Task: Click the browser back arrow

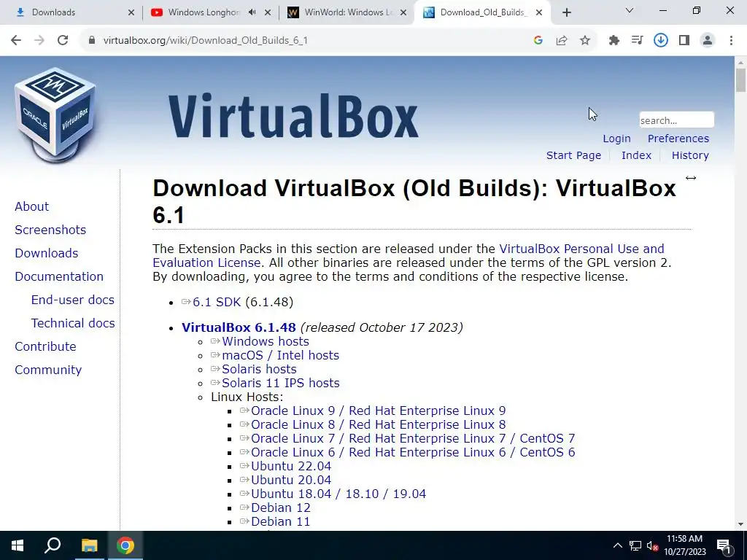Action: [x=16, y=41]
